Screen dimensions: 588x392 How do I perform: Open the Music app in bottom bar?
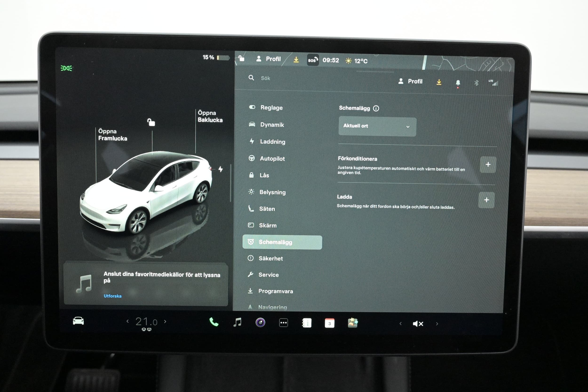(x=237, y=322)
